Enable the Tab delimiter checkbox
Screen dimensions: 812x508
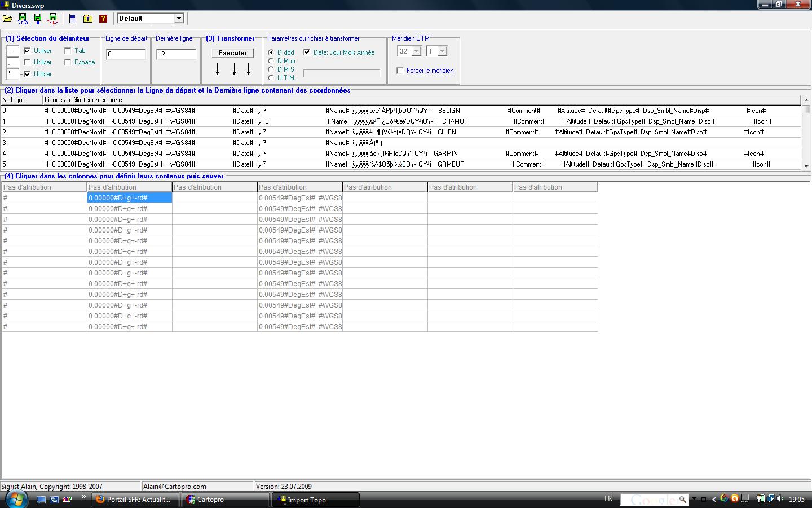[68, 51]
